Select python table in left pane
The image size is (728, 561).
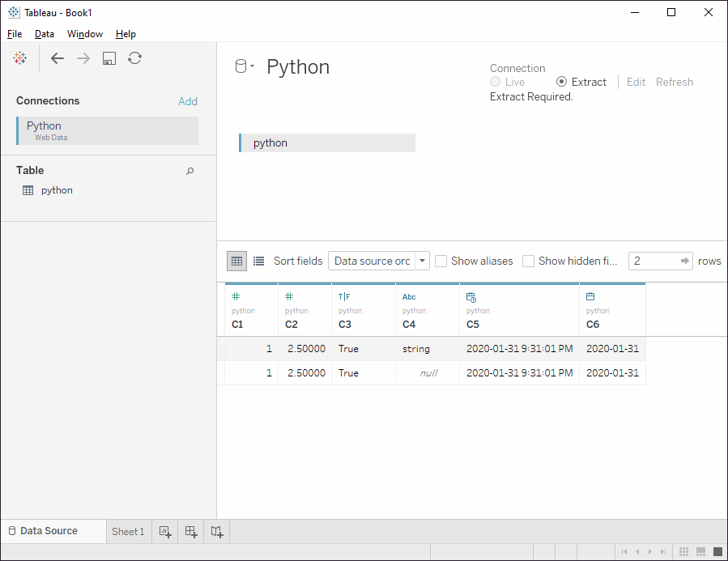tap(57, 190)
